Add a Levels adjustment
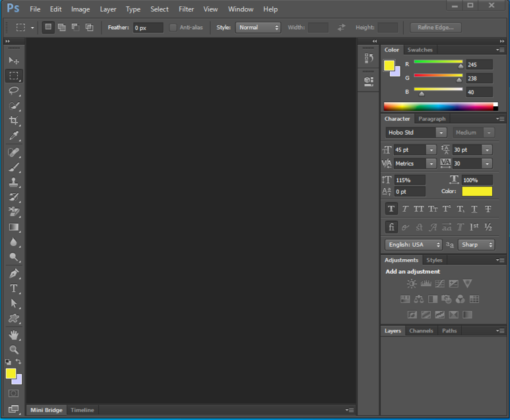This screenshot has height=420, width=510. tap(426, 284)
